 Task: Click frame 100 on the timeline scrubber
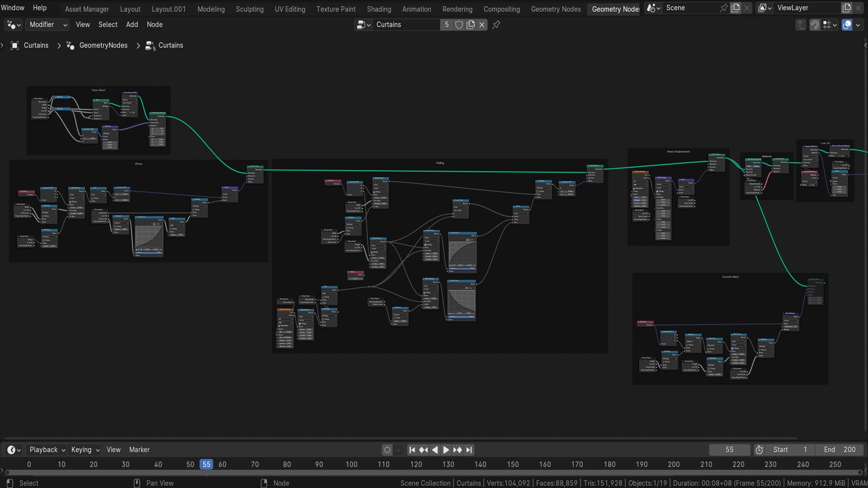pyautogui.click(x=351, y=465)
